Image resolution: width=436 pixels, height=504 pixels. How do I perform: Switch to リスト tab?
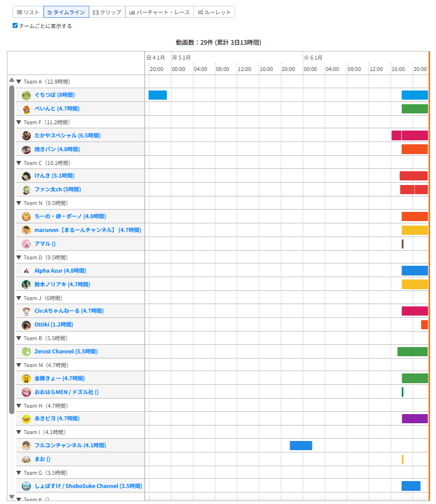(x=28, y=12)
